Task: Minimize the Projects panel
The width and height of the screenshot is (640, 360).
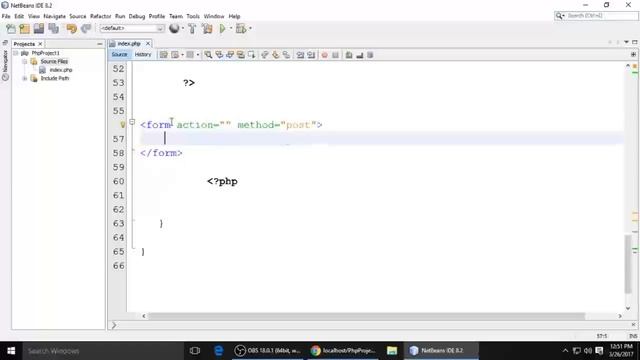Action: (x=100, y=44)
